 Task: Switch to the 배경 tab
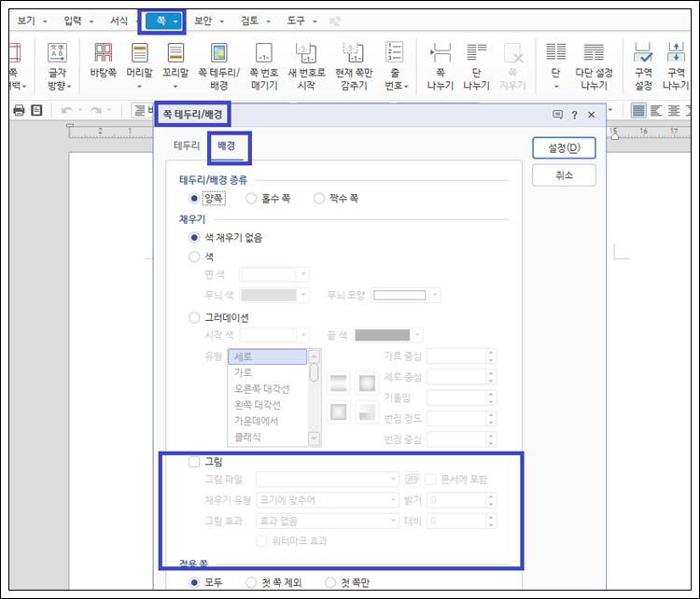tap(227, 146)
